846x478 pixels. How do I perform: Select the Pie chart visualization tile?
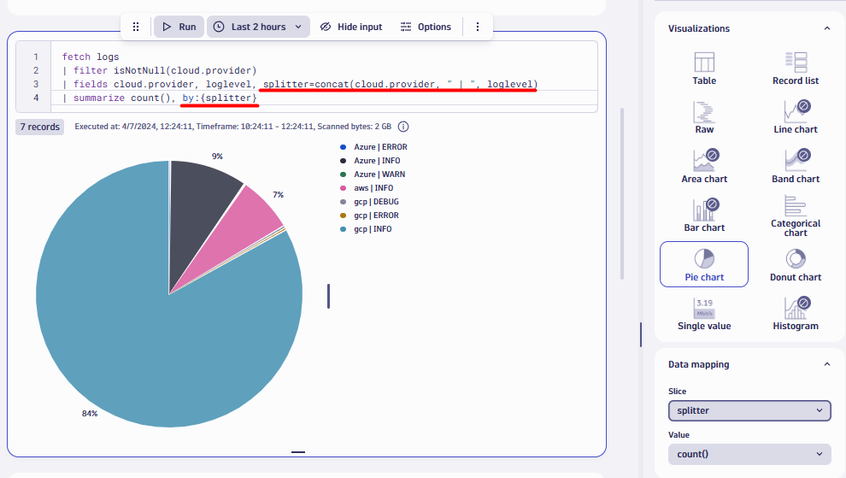pos(704,264)
